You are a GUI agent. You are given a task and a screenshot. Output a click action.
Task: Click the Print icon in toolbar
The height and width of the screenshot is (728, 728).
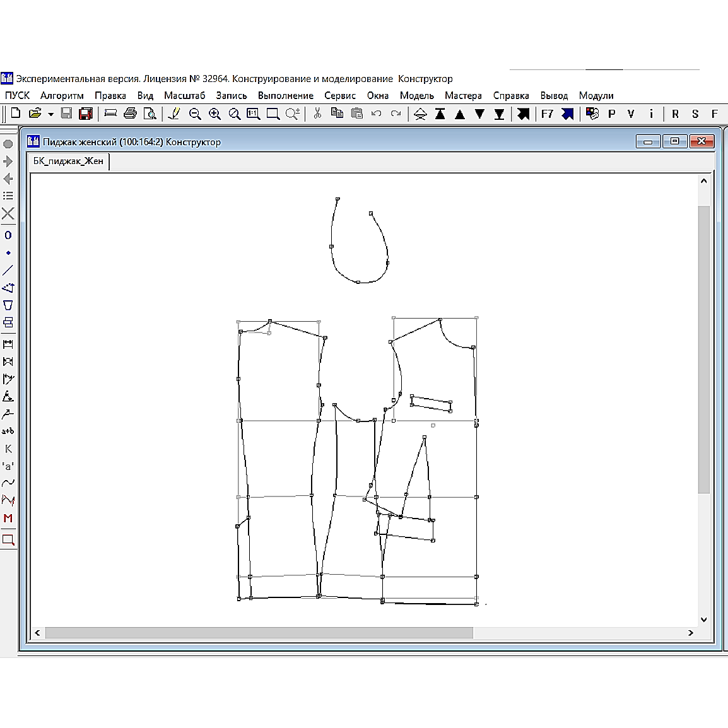[x=130, y=114]
